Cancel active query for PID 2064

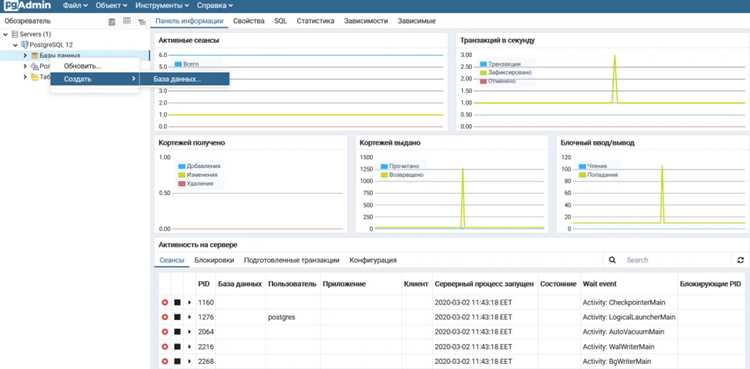click(177, 332)
